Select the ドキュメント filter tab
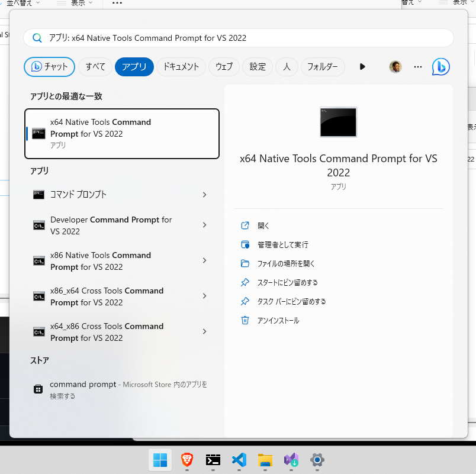476x474 pixels. [x=181, y=67]
